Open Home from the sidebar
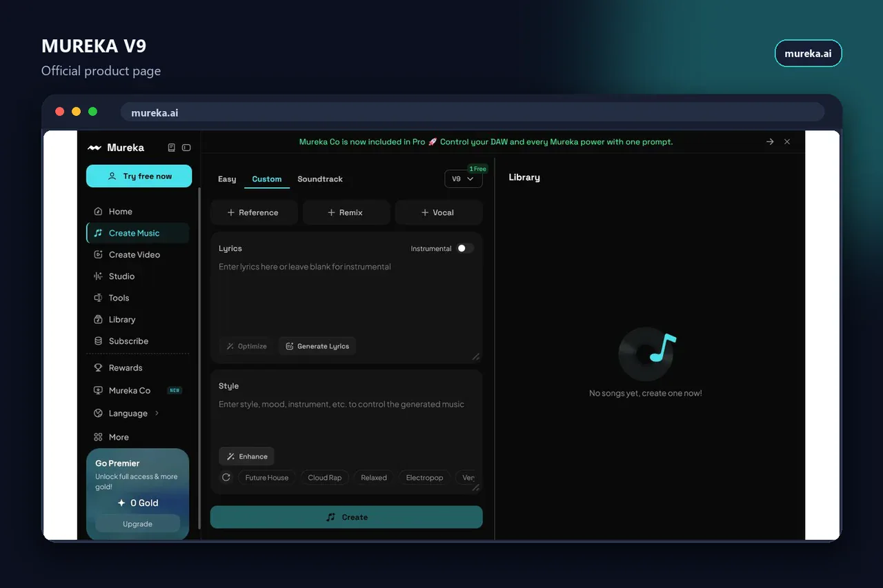Image resolution: width=883 pixels, height=588 pixels. 138,212
